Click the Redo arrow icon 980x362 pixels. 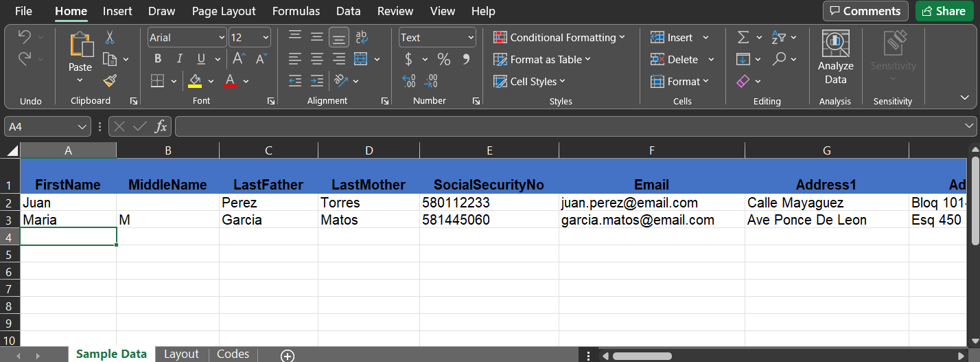[24, 59]
